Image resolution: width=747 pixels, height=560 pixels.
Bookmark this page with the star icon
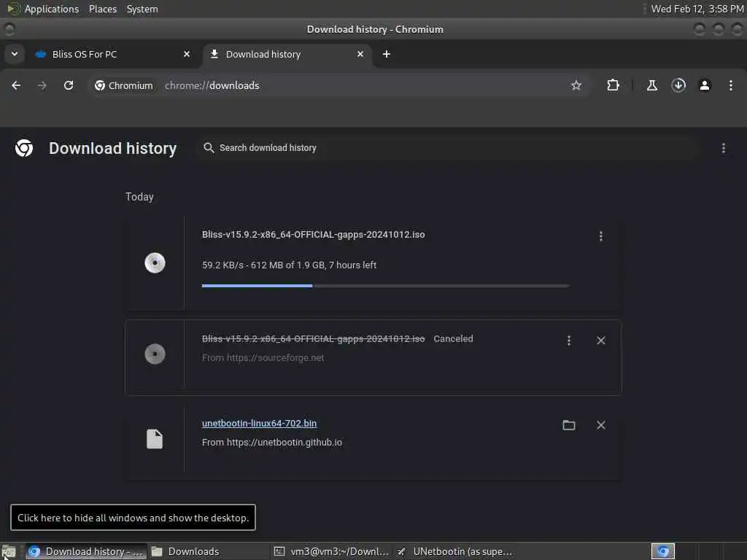pos(576,85)
